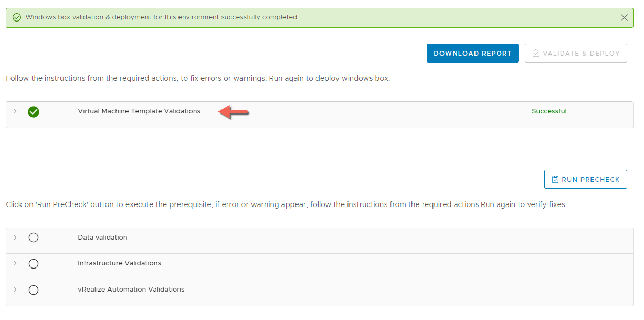
Task: Select the Infrastructure Validations label
Action: (x=119, y=263)
